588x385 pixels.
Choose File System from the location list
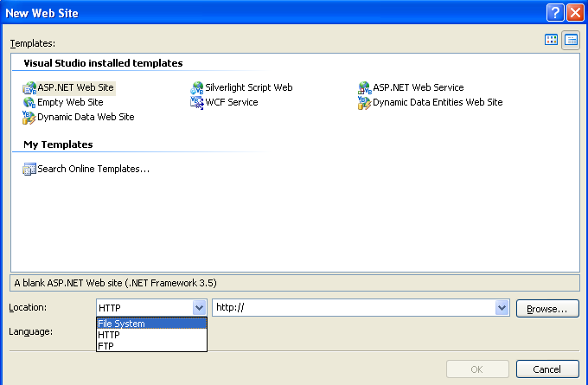click(151, 324)
